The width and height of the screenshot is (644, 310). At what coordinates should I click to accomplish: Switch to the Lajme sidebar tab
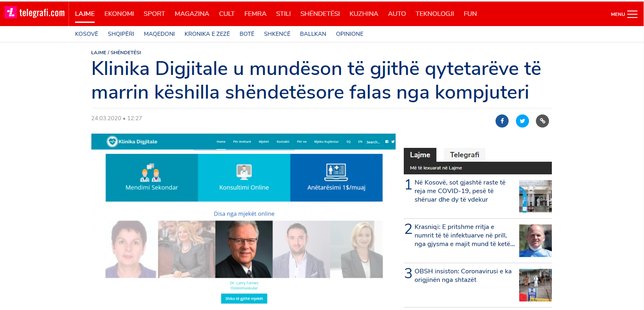click(420, 155)
